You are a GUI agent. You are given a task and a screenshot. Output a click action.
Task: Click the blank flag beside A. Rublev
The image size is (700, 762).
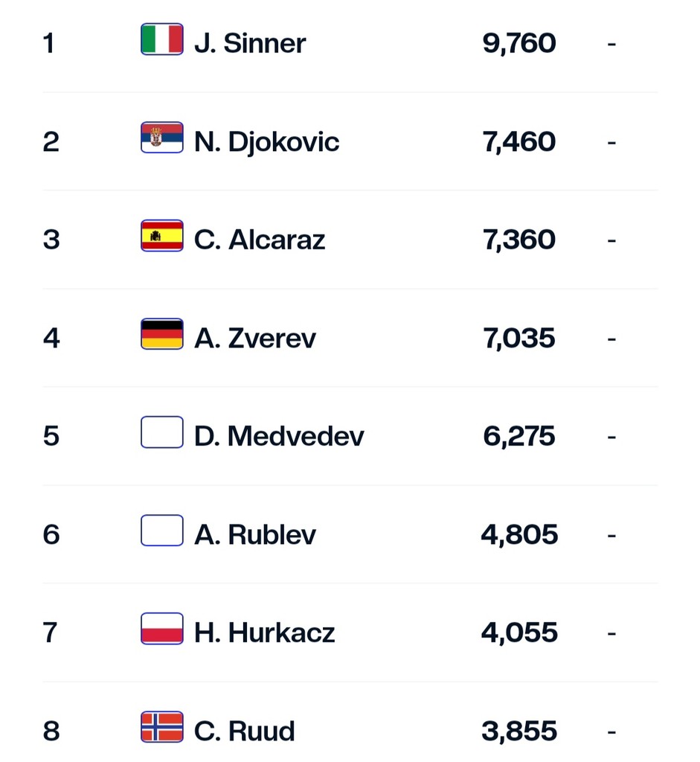(161, 530)
